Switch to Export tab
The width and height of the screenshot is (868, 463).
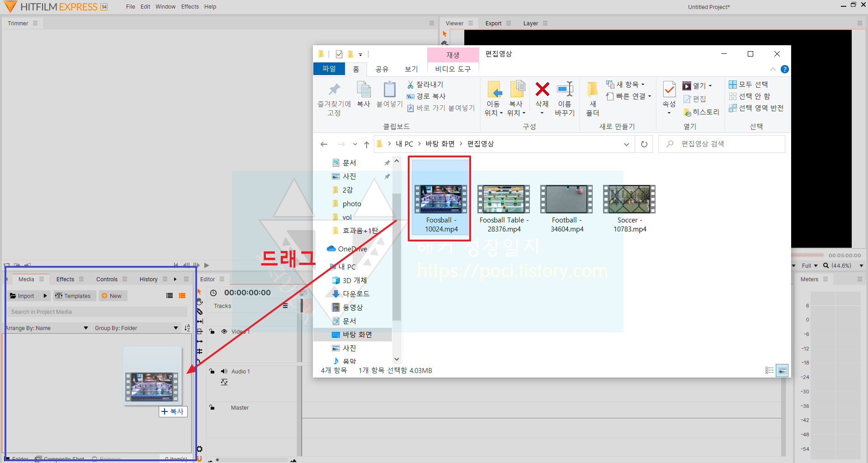[x=493, y=23]
